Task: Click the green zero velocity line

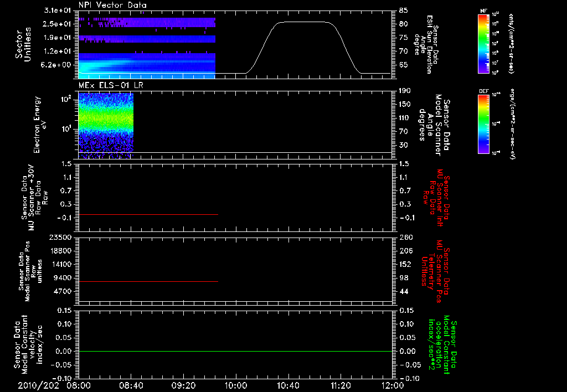Action: click(x=235, y=351)
